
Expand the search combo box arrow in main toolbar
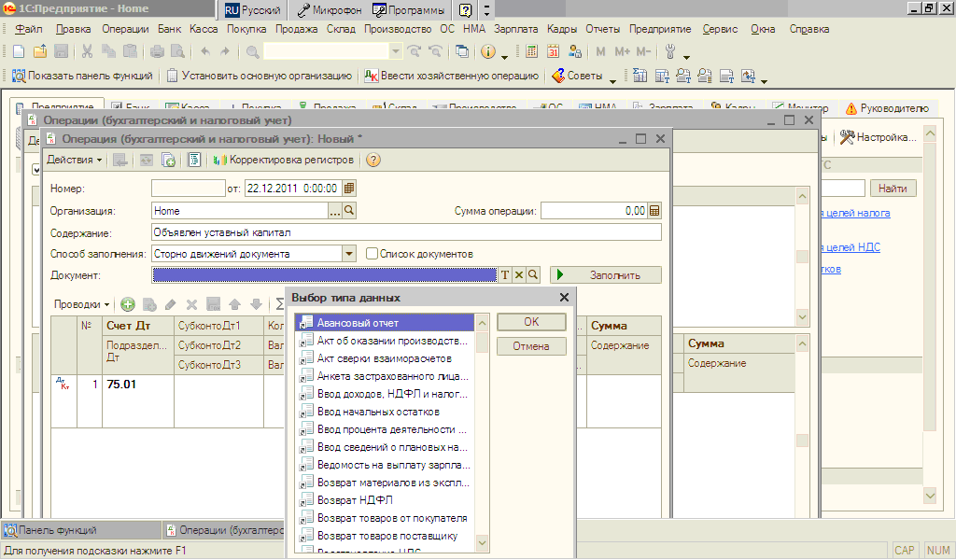[396, 51]
